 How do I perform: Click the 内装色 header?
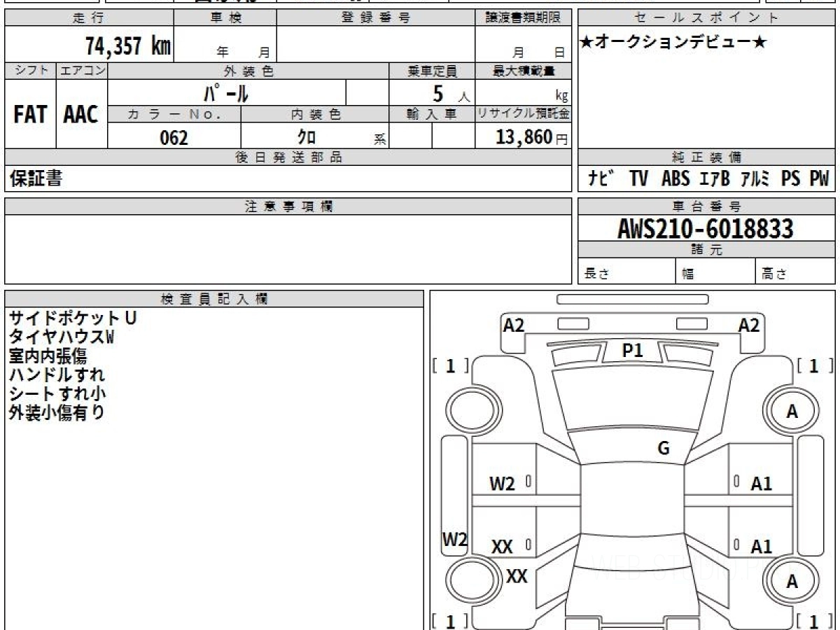(x=315, y=115)
